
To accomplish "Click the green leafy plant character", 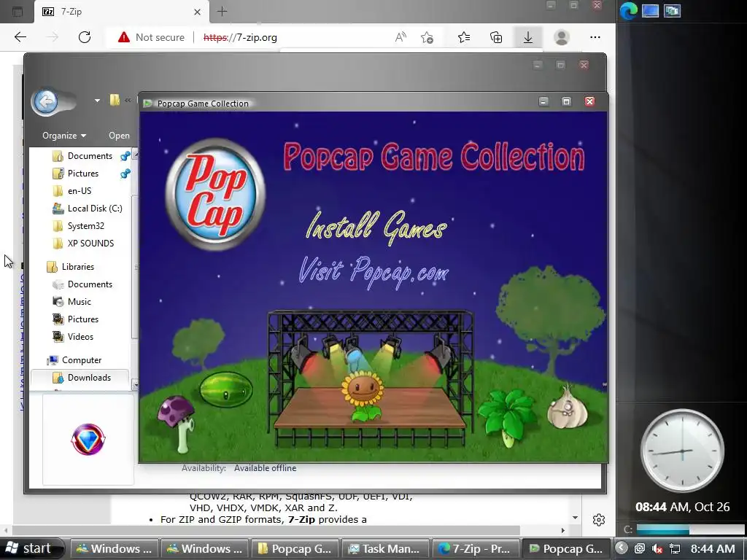I will tap(508, 416).
